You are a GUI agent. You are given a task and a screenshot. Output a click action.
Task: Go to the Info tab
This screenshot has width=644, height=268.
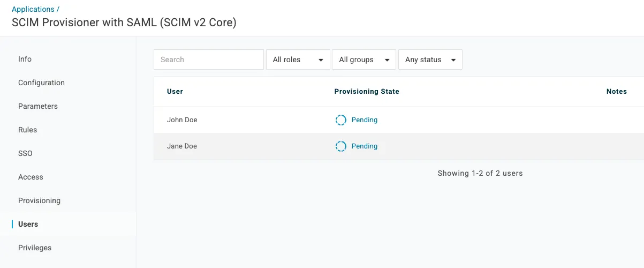25,59
